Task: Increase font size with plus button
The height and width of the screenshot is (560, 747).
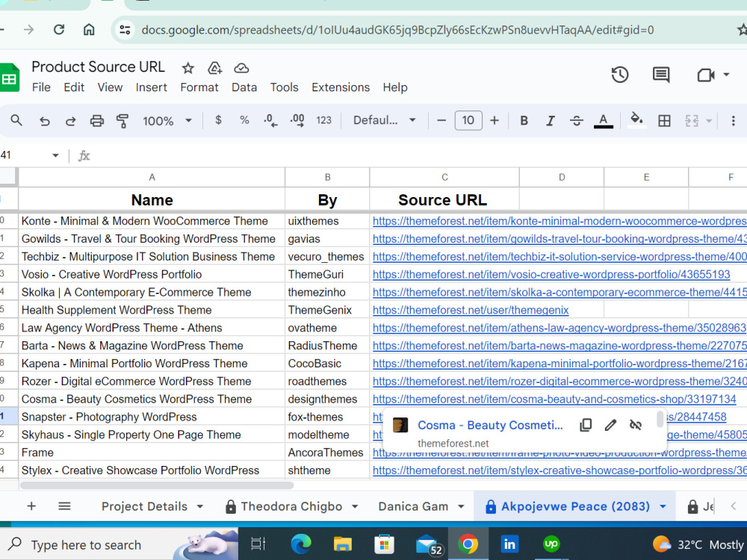Action: [x=495, y=120]
